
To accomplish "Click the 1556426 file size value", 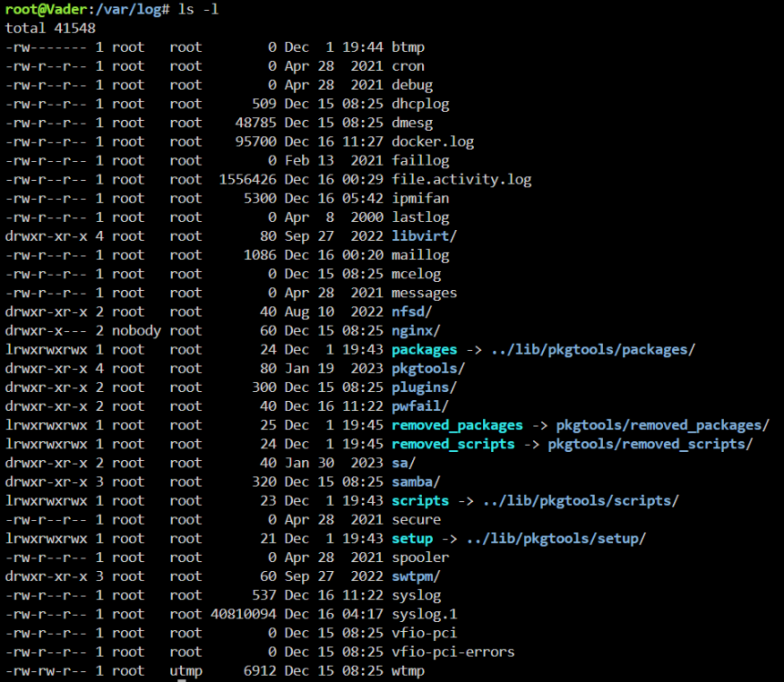I will (x=247, y=180).
